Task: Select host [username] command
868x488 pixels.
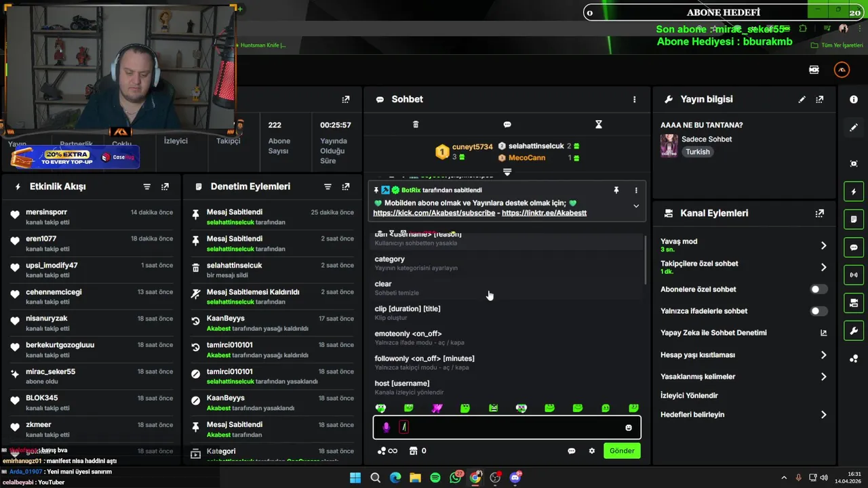Action: tap(507, 388)
